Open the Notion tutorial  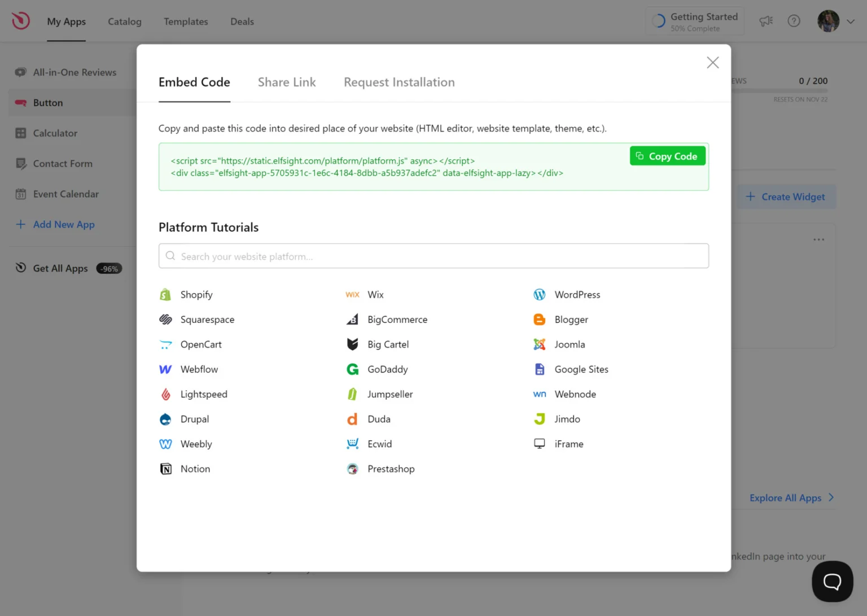(195, 469)
